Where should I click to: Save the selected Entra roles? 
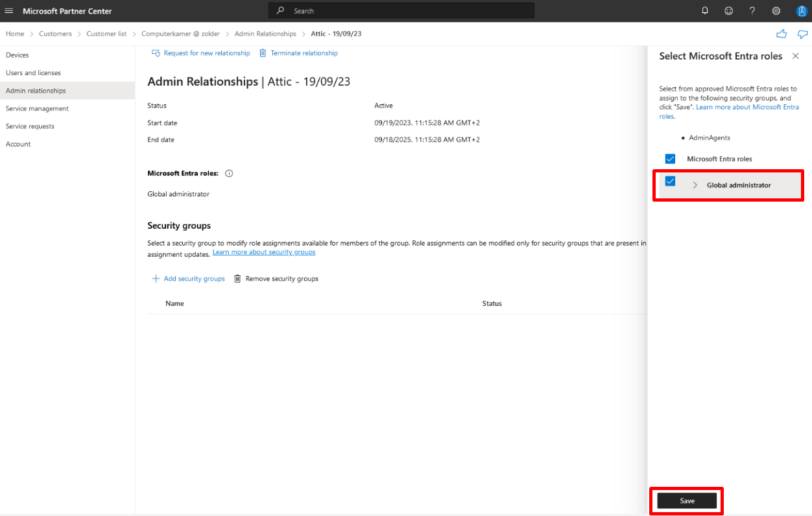pos(687,500)
